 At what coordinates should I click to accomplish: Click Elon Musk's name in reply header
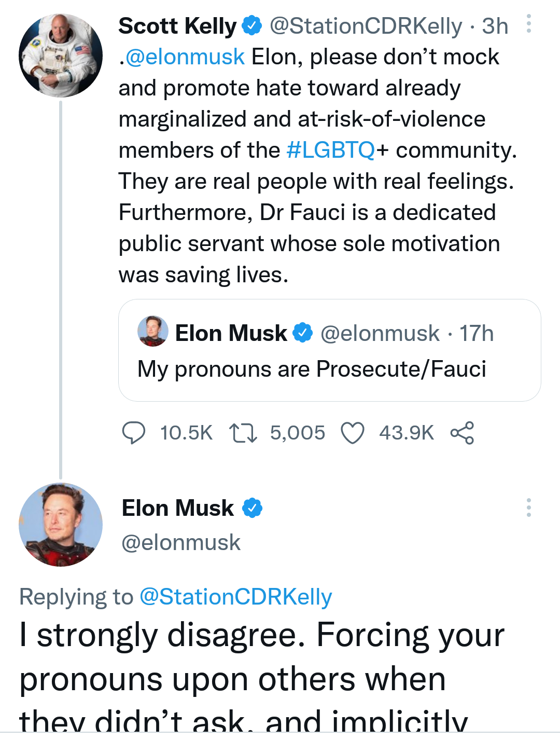pos(177,508)
